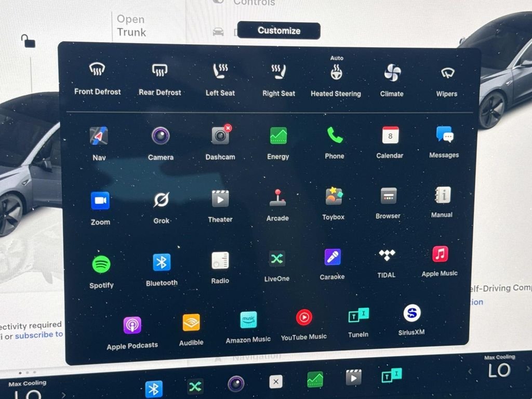532x399 pixels.
Task: Tap TuneIn icon in bottom dock
Action: pyautogui.click(x=392, y=375)
